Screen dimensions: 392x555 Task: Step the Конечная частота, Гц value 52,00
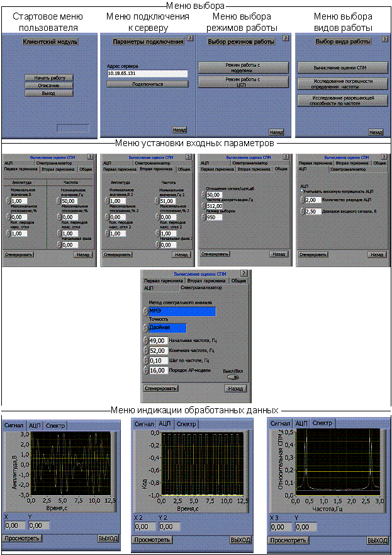(x=145, y=350)
